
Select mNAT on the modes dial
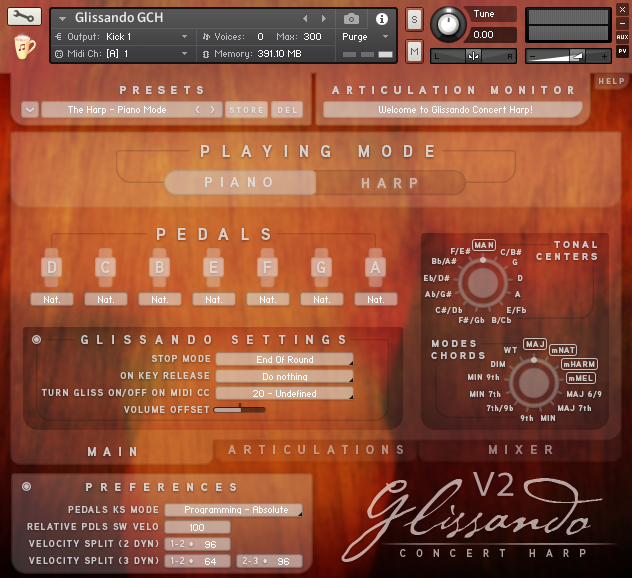563,350
